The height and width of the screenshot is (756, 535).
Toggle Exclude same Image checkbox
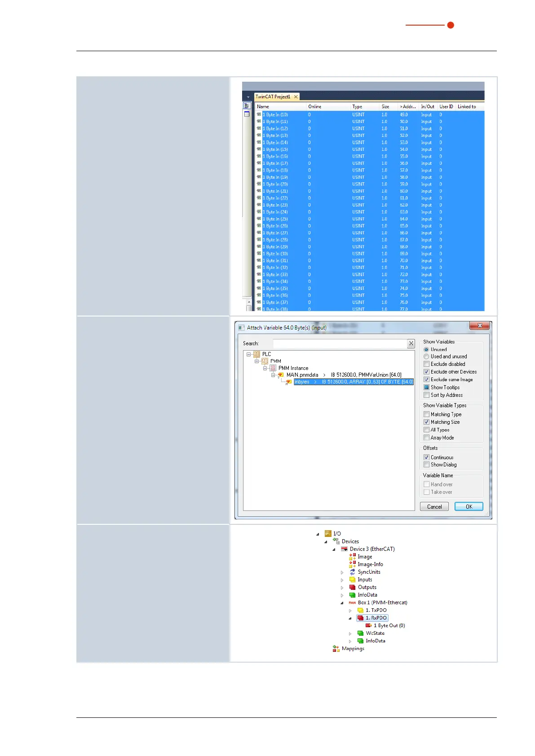[426, 379]
